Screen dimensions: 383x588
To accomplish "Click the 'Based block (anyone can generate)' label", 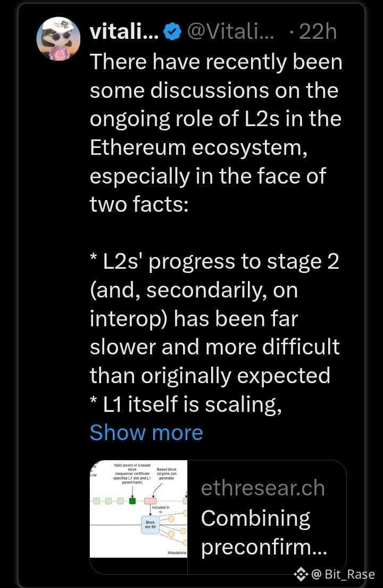I will [x=166, y=474].
